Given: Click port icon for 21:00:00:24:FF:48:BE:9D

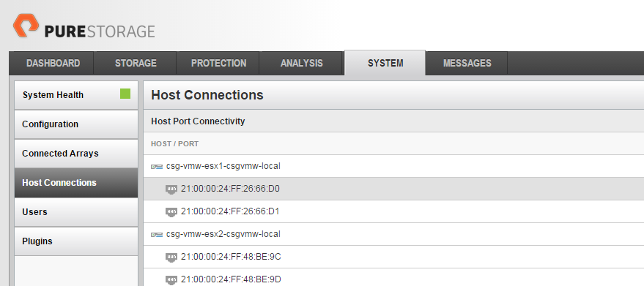Looking at the screenshot, I should pos(171,280).
